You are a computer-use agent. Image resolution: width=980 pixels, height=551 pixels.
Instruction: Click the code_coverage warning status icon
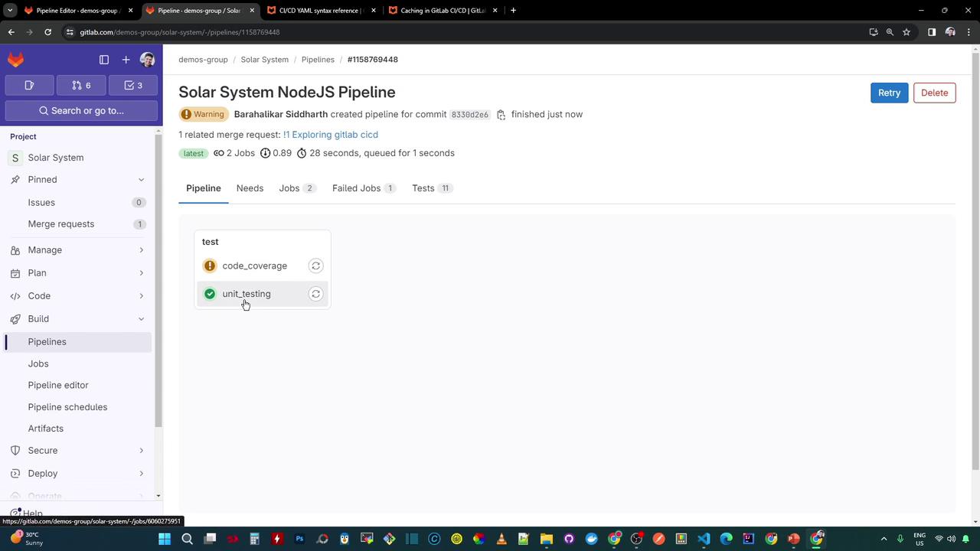click(x=210, y=266)
